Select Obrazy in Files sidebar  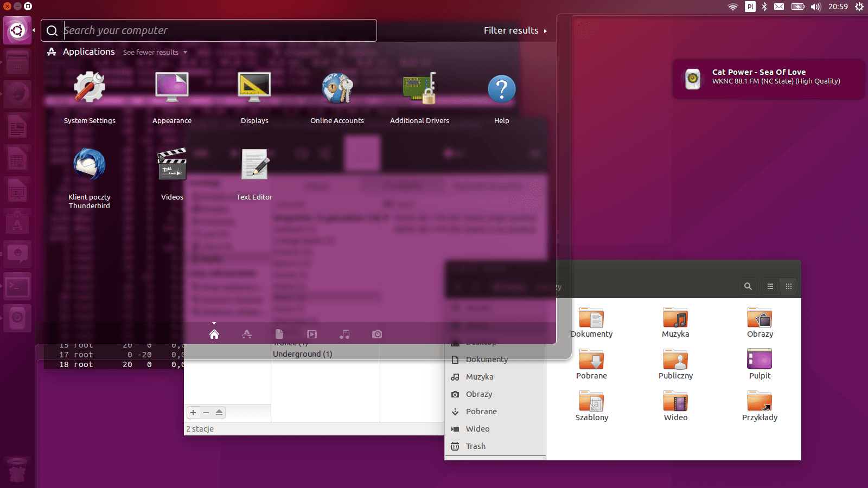click(495, 394)
